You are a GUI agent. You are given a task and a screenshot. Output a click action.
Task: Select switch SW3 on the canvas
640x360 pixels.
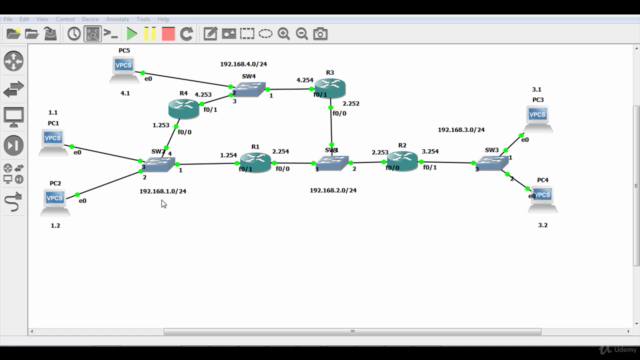[493, 163]
